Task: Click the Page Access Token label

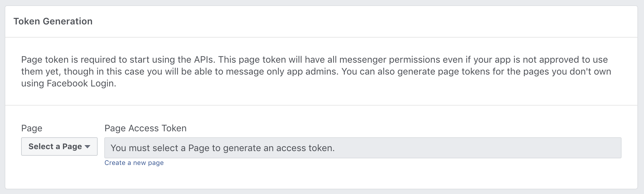Action: coord(145,128)
